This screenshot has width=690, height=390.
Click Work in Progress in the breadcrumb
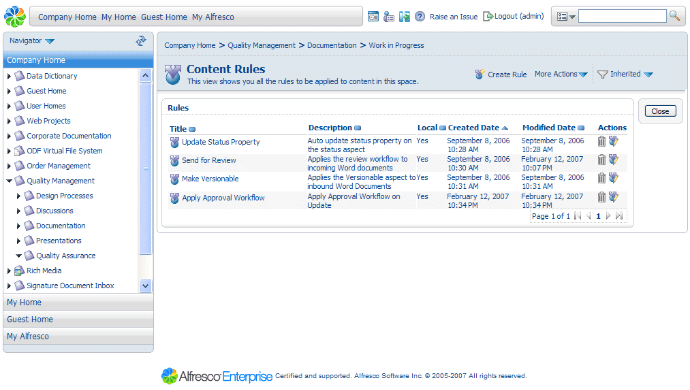point(396,45)
